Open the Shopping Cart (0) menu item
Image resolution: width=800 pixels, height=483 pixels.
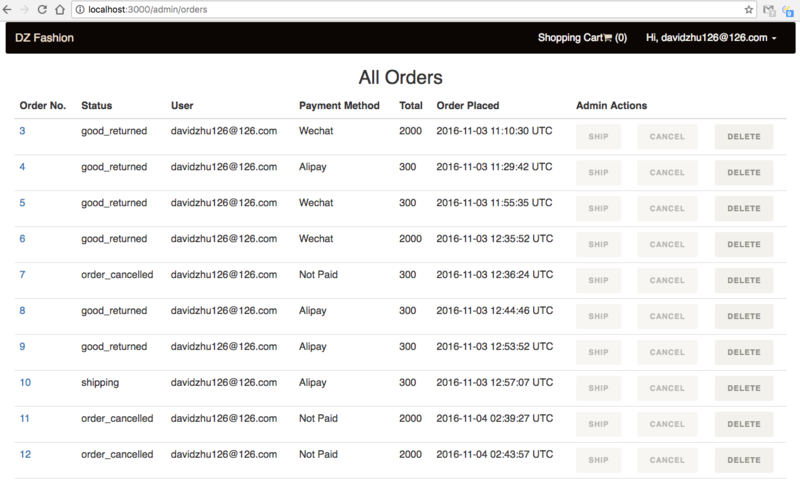[x=582, y=38]
